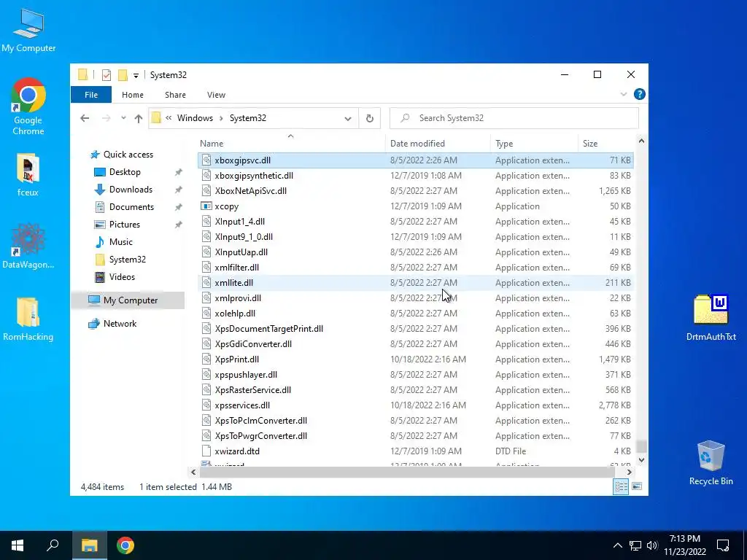
Task: Switch to large icons view layout
Action: click(x=637, y=486)
